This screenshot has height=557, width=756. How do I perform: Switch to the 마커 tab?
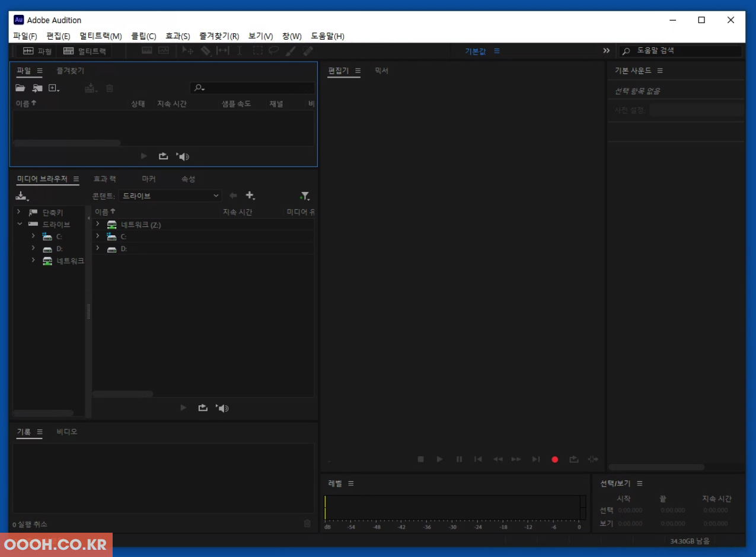point(149,179)
